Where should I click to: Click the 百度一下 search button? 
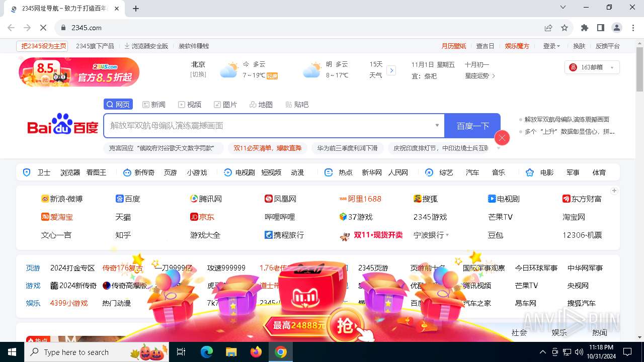point(472,126)
